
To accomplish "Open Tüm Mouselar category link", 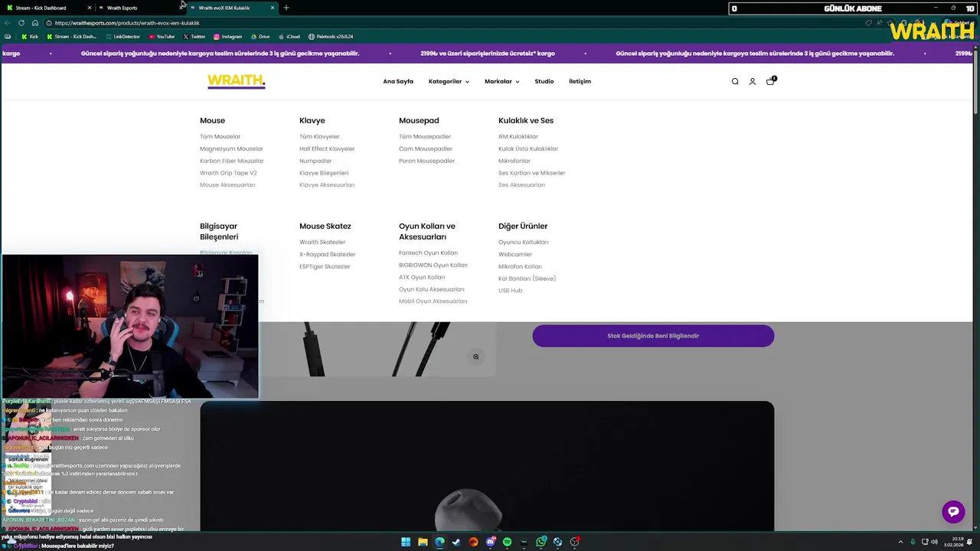I will (x=220, y=136).
